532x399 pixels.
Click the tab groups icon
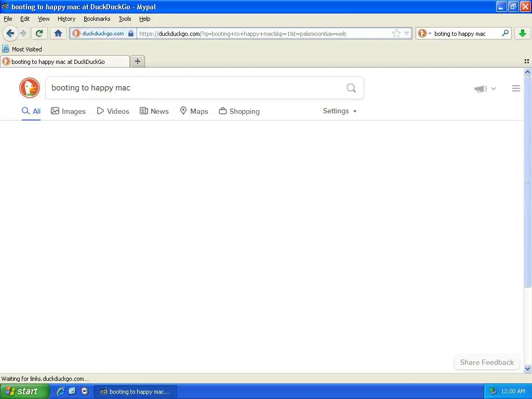click(526, 61)
